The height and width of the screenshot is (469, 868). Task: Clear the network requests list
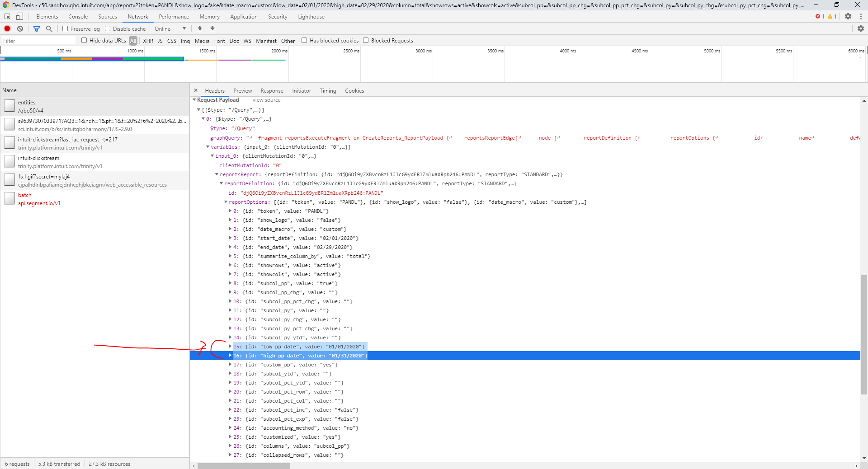pos(20,28)
